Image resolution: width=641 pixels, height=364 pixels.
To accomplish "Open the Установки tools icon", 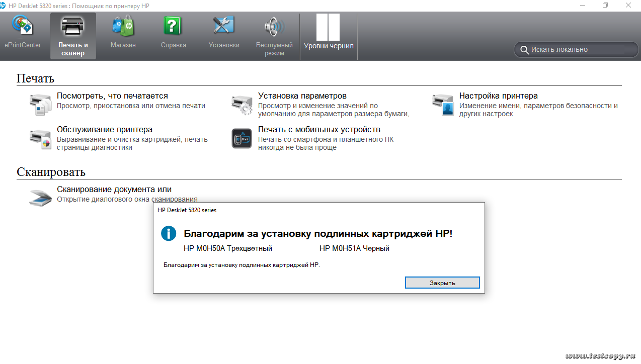I will pos(224,25).
